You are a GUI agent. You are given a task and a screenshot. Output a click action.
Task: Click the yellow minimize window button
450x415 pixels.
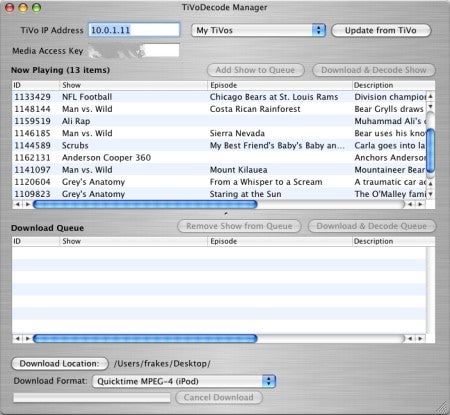pos(23,8)
